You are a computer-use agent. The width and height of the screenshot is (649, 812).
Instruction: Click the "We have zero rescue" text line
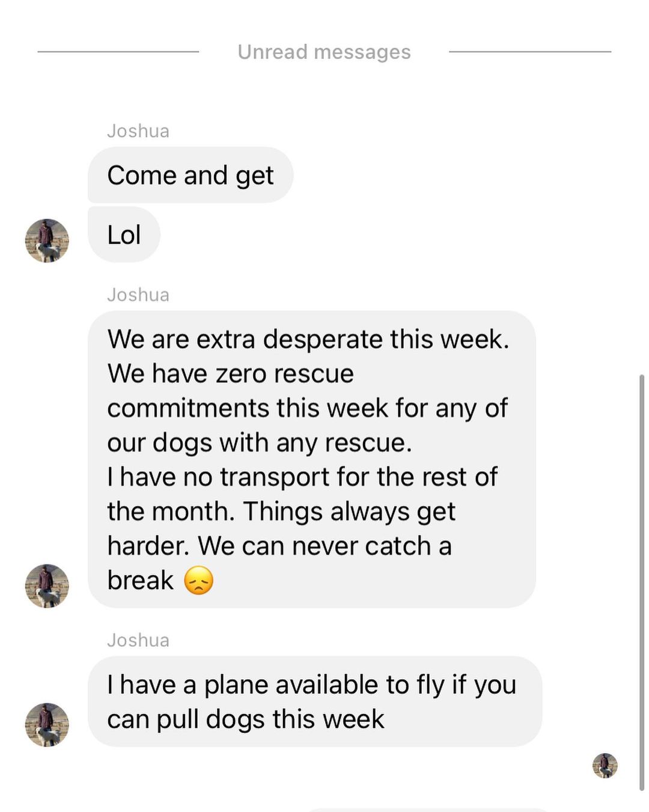tap(231, 374)
